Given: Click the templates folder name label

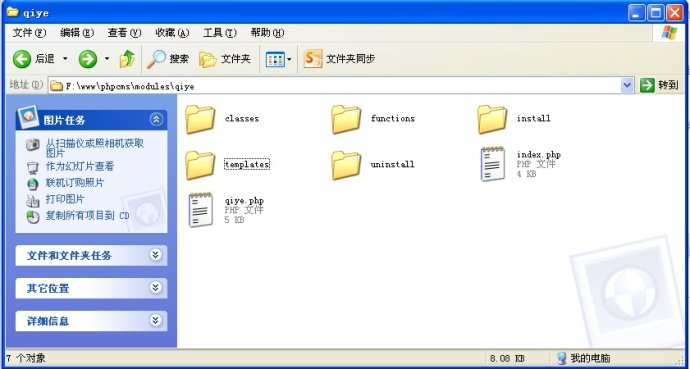Looking at the screenshot, I should (246, 164).
